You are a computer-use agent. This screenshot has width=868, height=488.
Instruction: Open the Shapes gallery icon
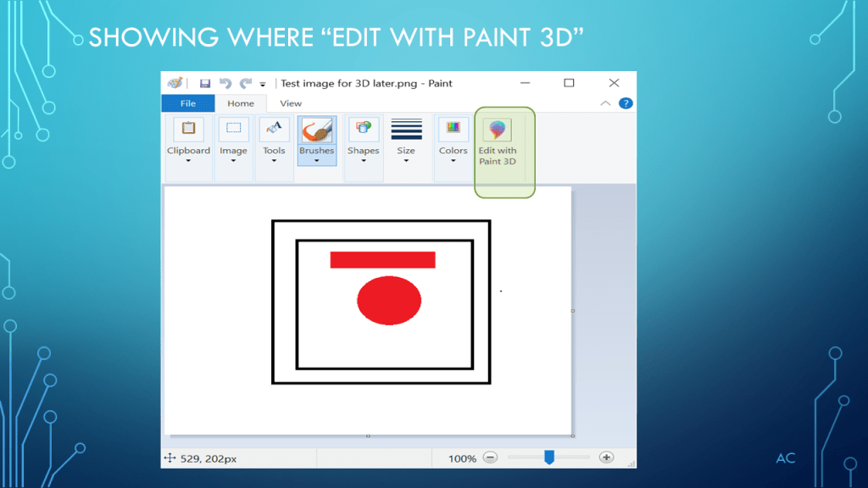[x=363, y=129]
